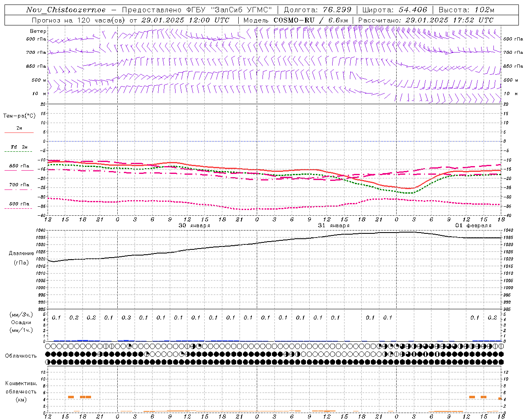Click the (мм/3ч.) units label

[x=21, y=315]
